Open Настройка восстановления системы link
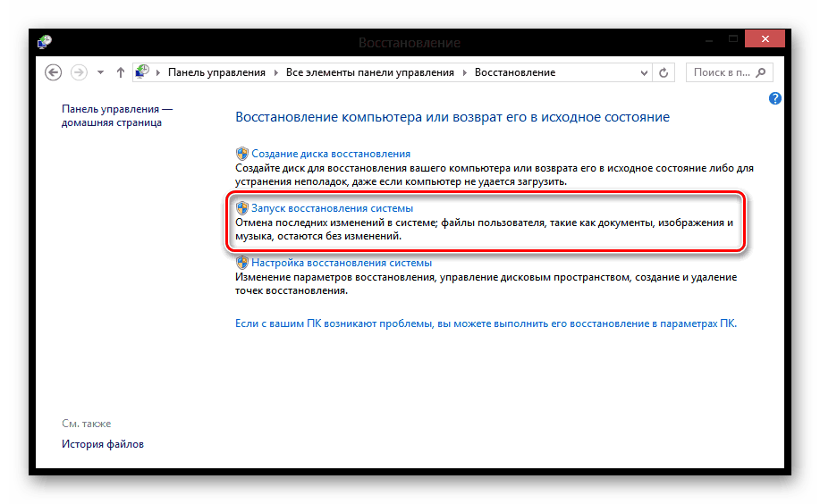This screenshot has width=820, height=504. point(342,263)
